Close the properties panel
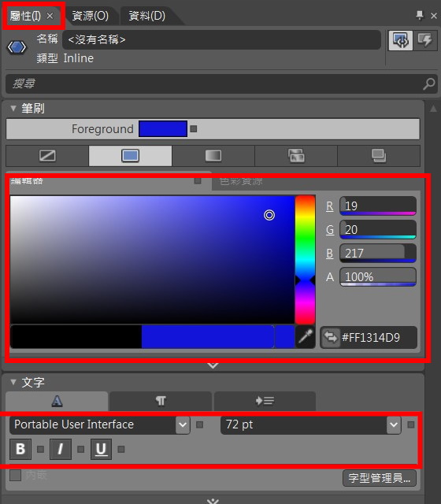Screen dimensions: 441x504 coord(434,15)
